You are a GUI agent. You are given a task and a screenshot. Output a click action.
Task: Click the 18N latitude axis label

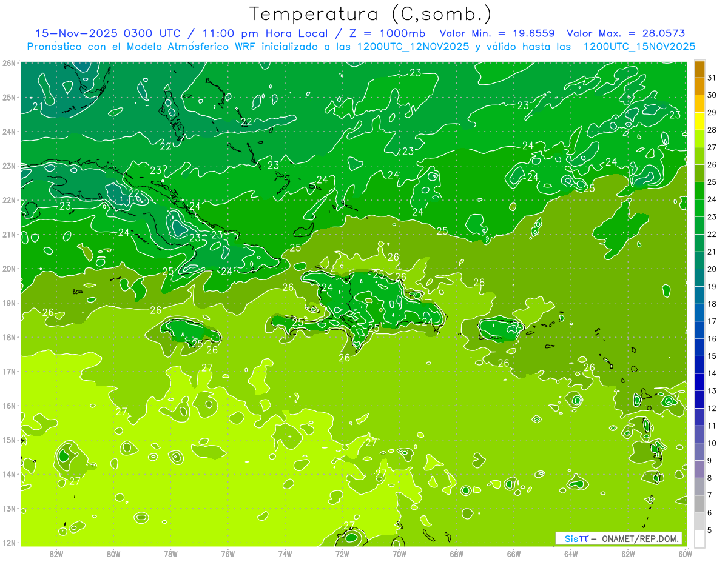pyautogui.click(x=9, y=337)
